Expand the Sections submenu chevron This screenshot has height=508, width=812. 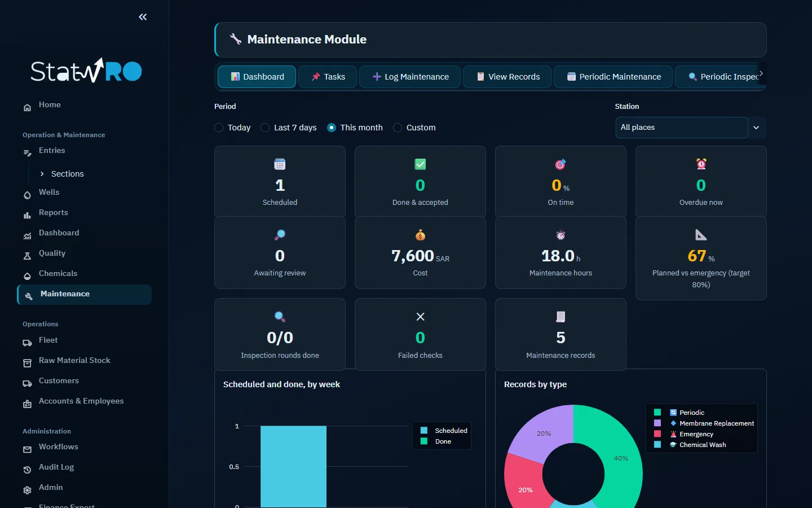42,174
